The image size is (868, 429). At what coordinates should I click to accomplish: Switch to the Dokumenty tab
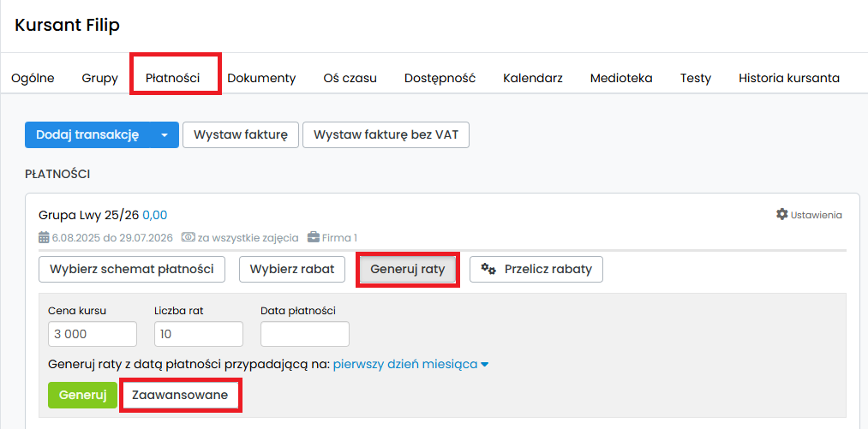point(261,78)
